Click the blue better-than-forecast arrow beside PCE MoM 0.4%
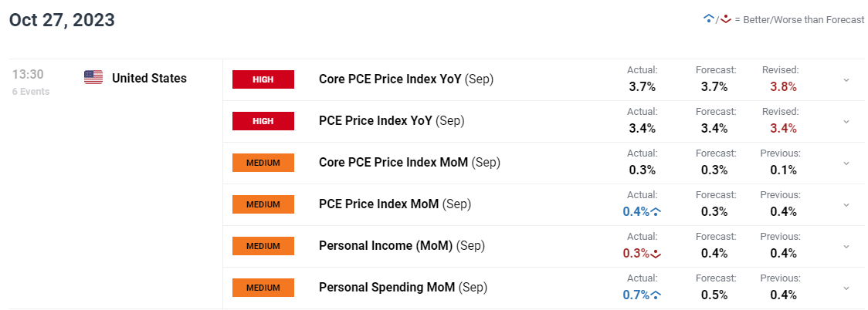This screenshot has height=310, width=868. [656, 211]
